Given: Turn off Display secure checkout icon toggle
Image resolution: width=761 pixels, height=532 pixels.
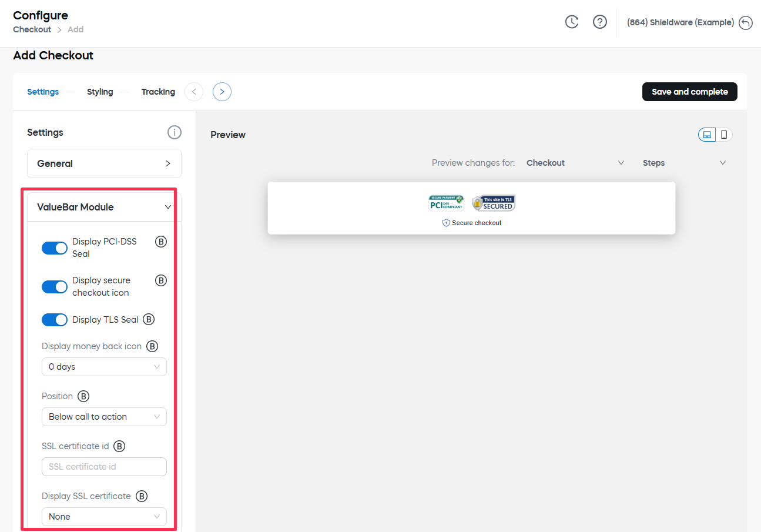Looking at the screenshot, I should pyautogui.click(x=55, y=287).
